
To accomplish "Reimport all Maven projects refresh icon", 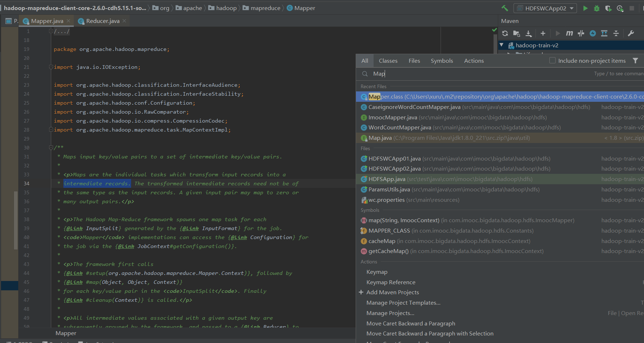I will [505, 33].
